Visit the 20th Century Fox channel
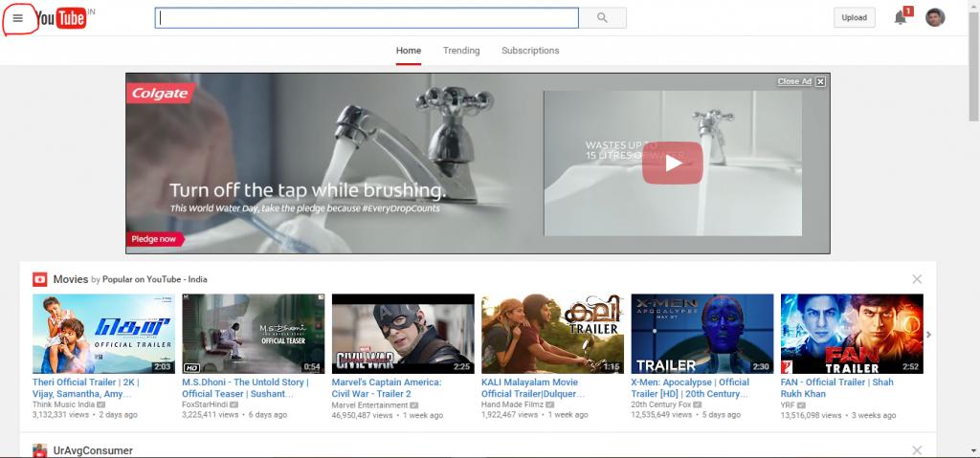980x458 pixels. pos(660,404)
